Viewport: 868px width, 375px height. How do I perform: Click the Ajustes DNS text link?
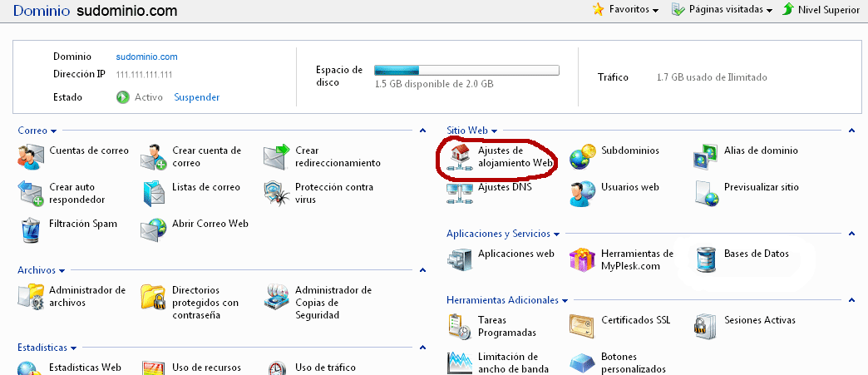coord(505,187)
